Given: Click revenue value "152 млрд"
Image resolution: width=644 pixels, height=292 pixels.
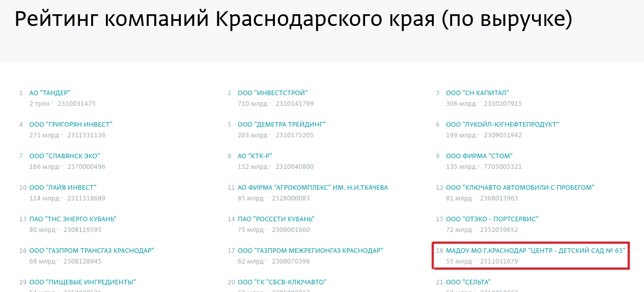Looking at the screenshot, I should 253,167.
